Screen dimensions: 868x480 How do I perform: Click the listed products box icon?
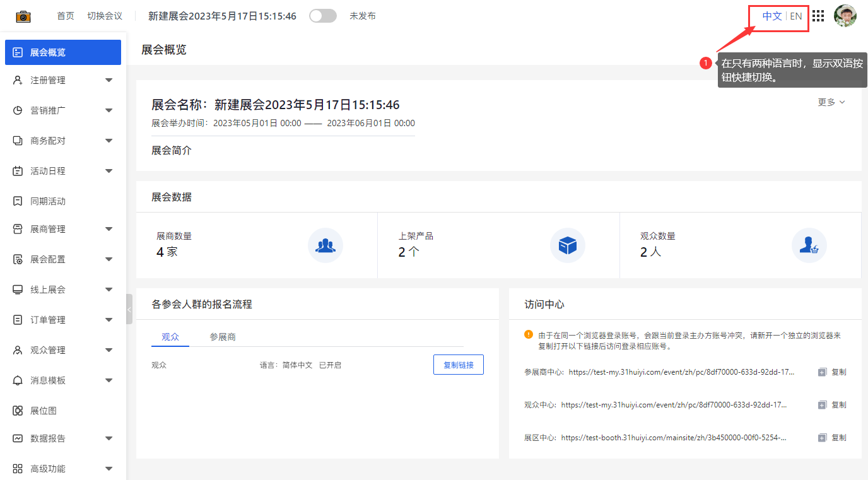click(x=567, y=245)
